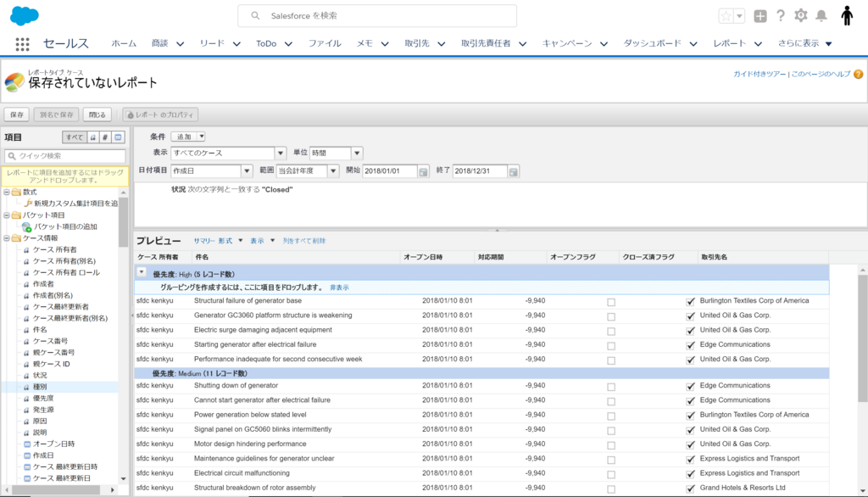Click the global actions plus icon
Viewport: 868px width, 497px height.
[760, 16]
